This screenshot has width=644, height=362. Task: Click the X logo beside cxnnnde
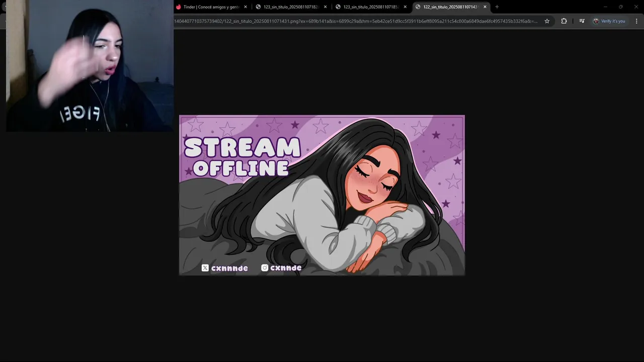205,268
